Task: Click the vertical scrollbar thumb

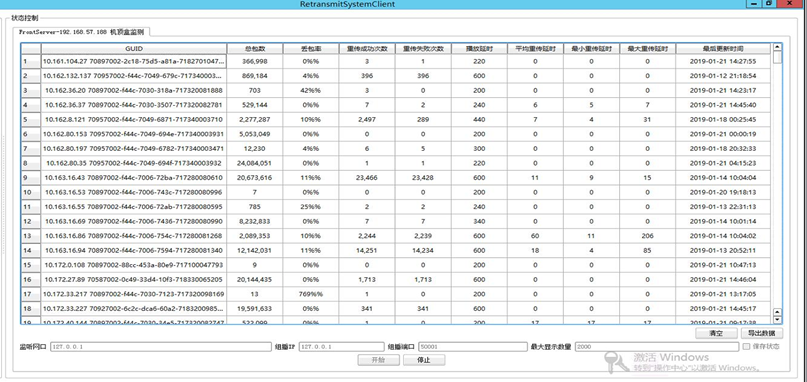Action: click(x=777, y=57)
